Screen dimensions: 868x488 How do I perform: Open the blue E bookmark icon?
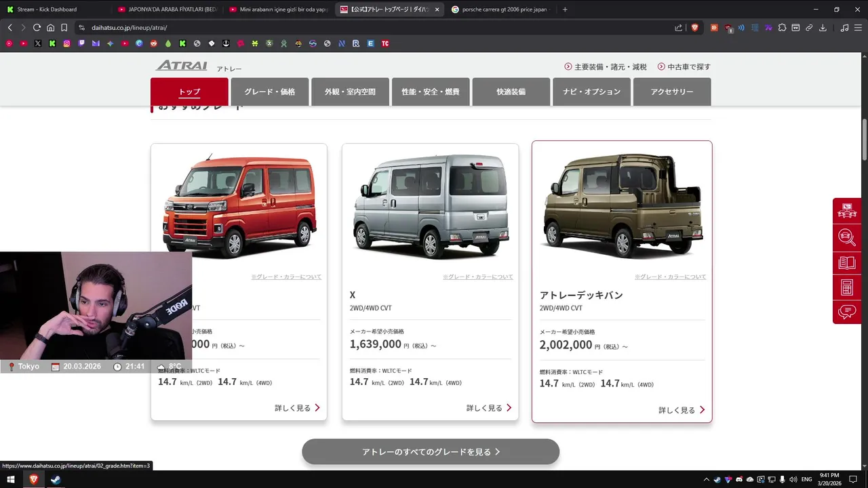(370, 43)
